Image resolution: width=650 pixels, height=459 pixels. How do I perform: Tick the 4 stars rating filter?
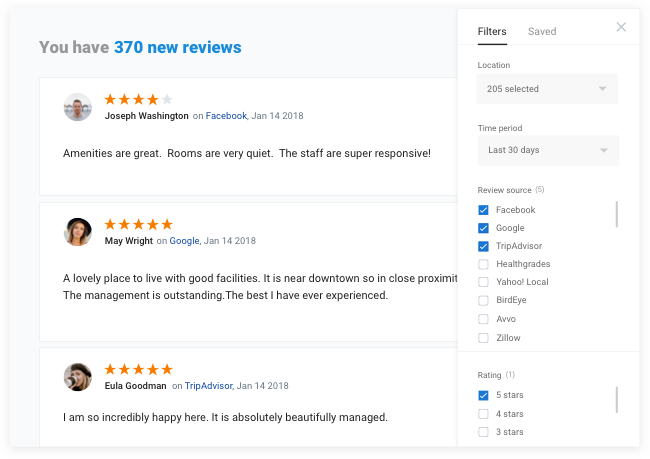click(x=483, y=414)
